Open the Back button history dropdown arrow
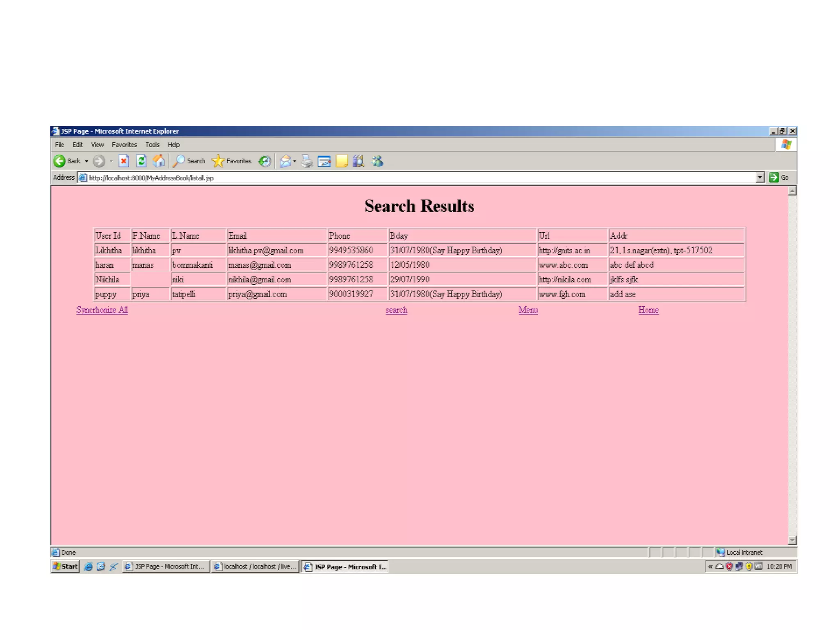 [x=87, y=161]
